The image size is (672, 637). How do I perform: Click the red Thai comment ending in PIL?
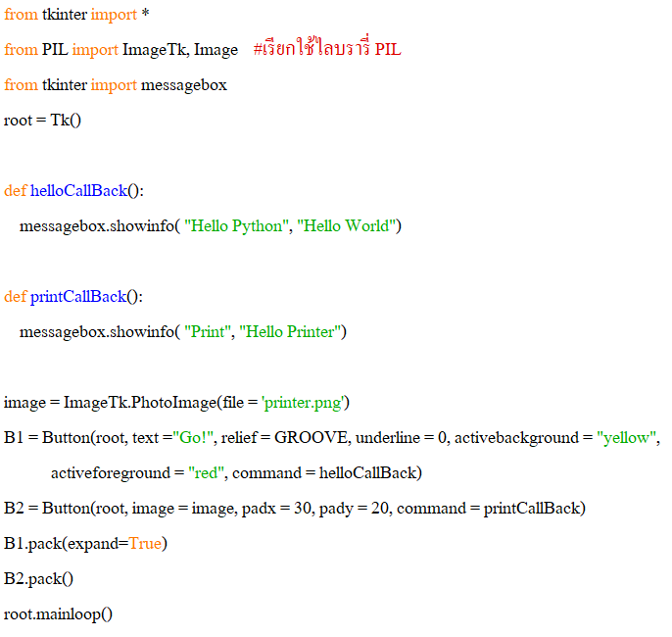coord(327,48)
